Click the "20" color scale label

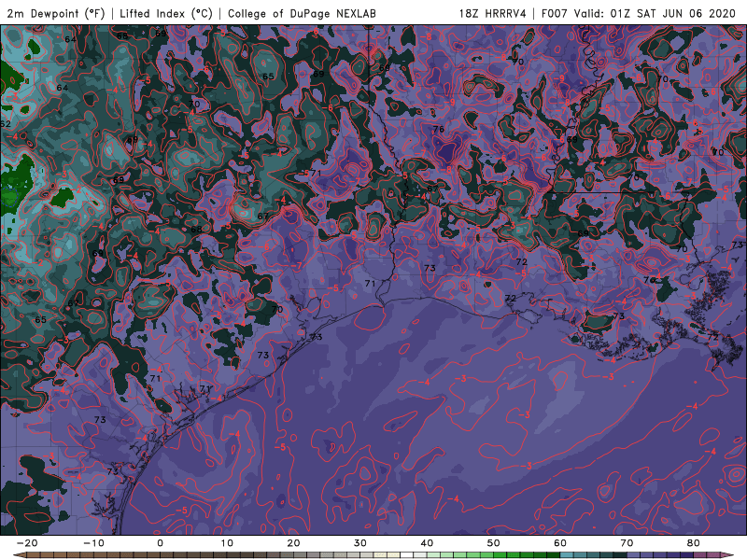293,543
